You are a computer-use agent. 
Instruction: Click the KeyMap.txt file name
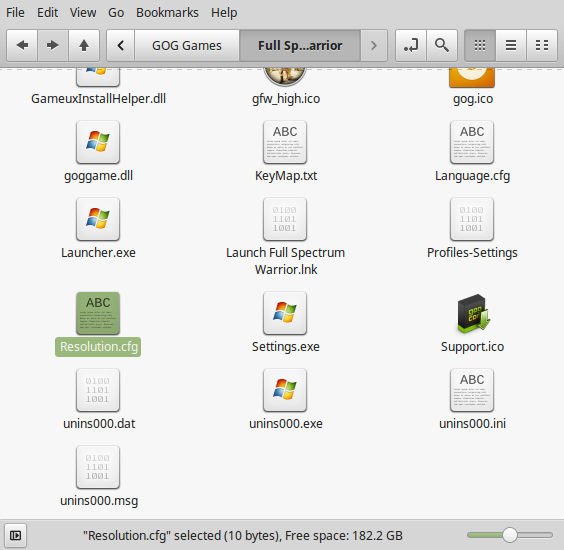(x=286, y=176)
